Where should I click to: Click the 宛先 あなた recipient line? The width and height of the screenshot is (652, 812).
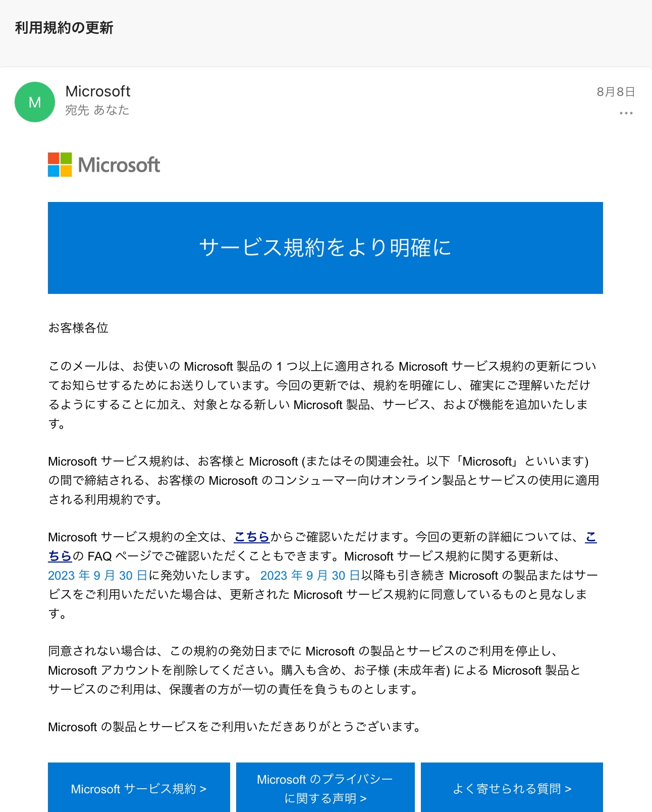(97, 110)
